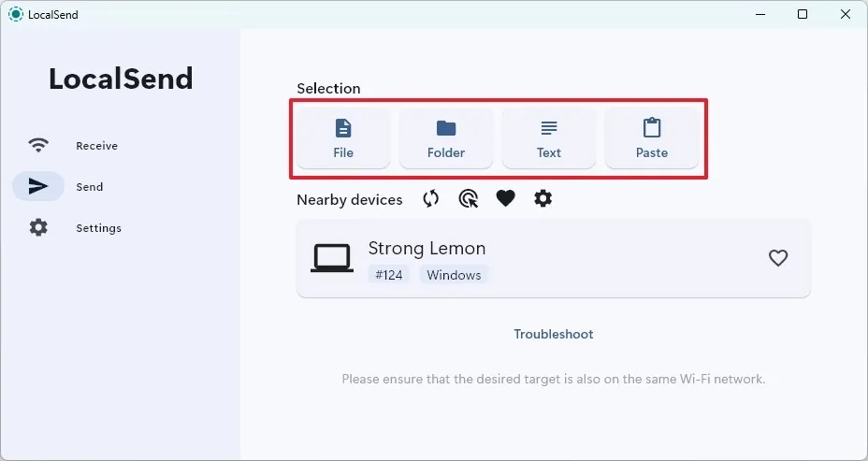Click the Troubleshoot link

point(554,334)
